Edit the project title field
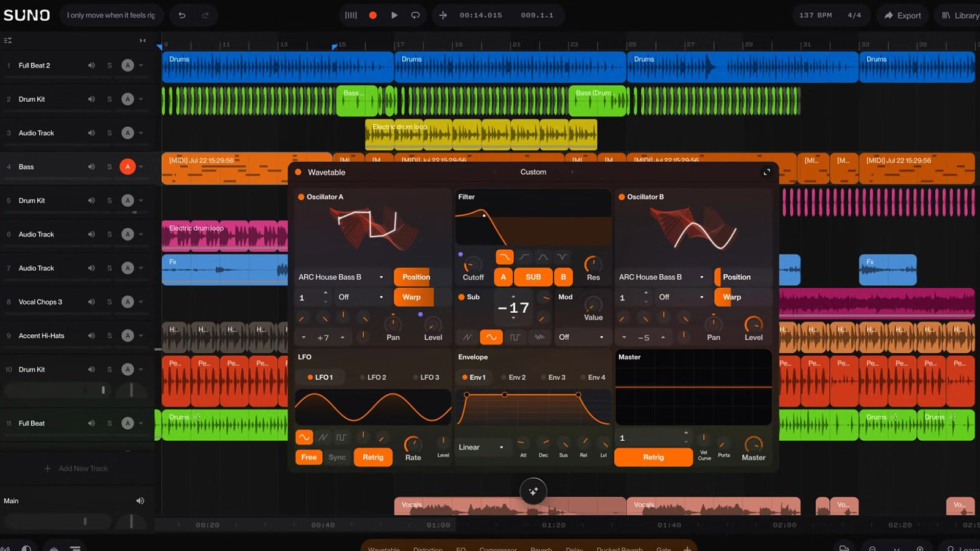 coord(111,15)
